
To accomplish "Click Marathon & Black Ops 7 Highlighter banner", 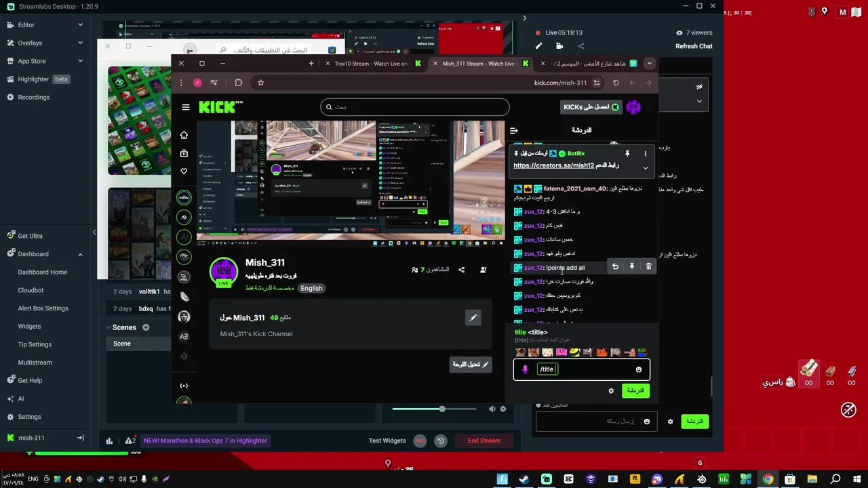I will [205, 441].
